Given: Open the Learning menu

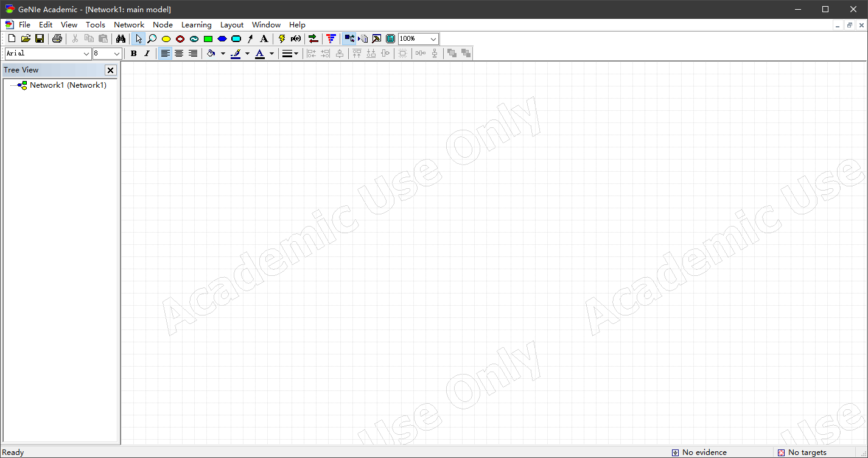Looking at the screenshot, I should (x=196, y=25).
